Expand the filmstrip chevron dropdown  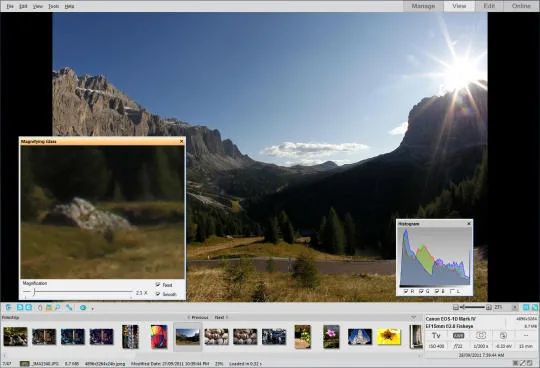(414, 317)
